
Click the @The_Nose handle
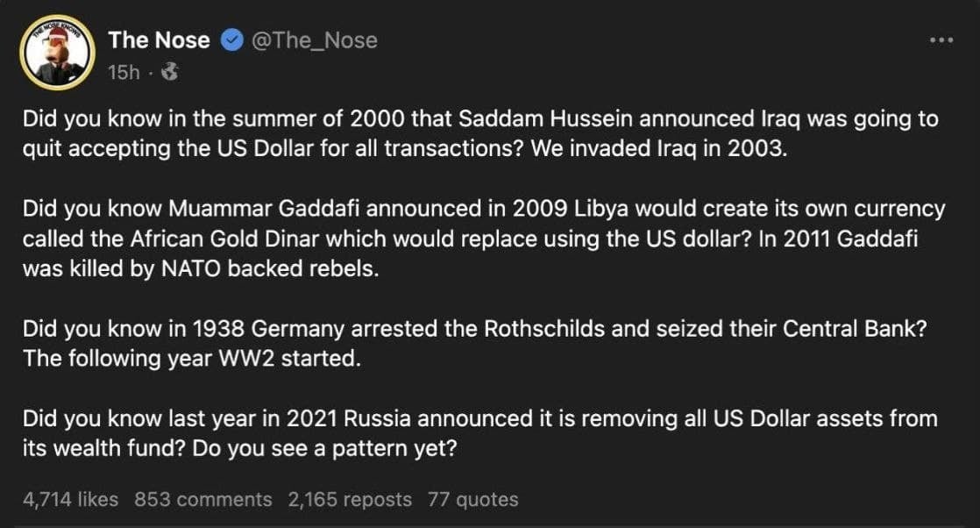[x=315, y=40]
